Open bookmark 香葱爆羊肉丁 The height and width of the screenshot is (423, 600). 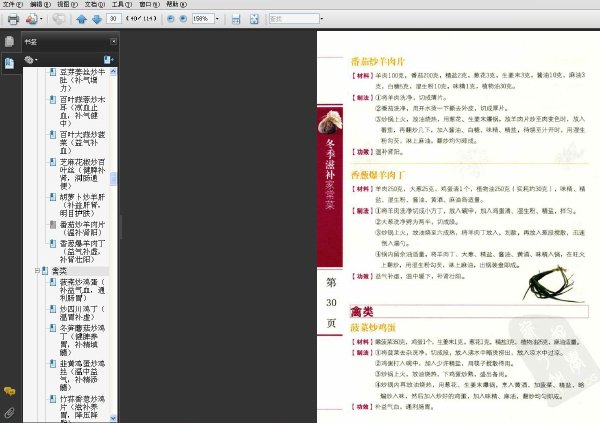tap(82, 251)
